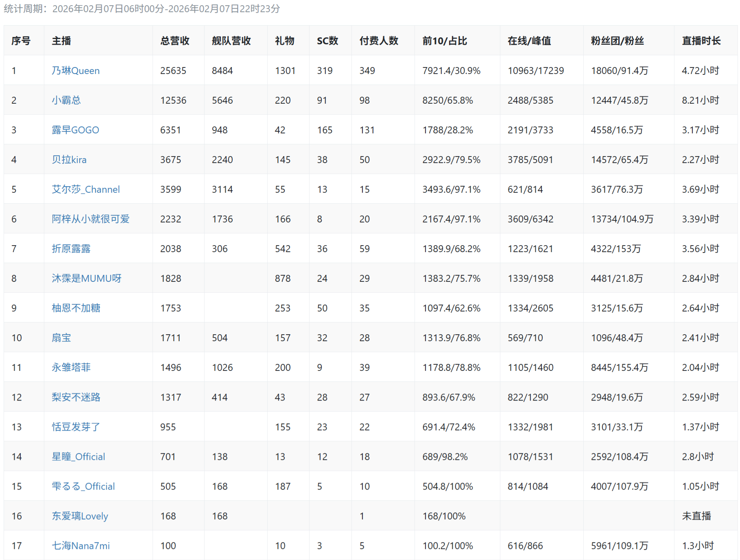
Task: Open 永雏塔菲 streamer link
Action: point(71,368)
